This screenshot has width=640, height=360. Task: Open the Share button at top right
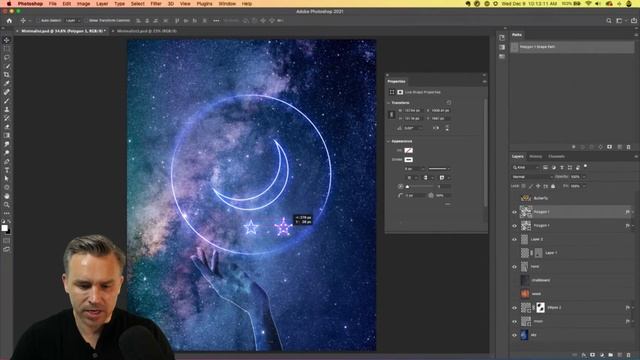634,20
